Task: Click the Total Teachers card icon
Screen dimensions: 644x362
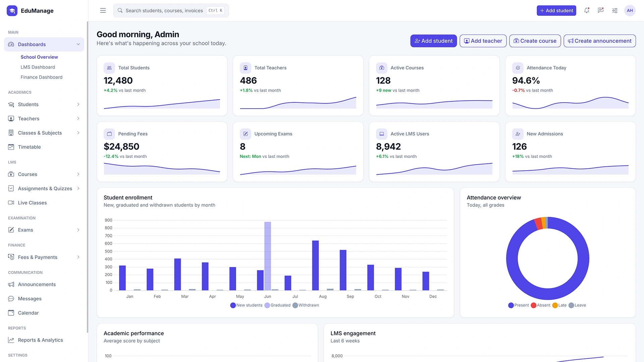Action: pos(246,68)
